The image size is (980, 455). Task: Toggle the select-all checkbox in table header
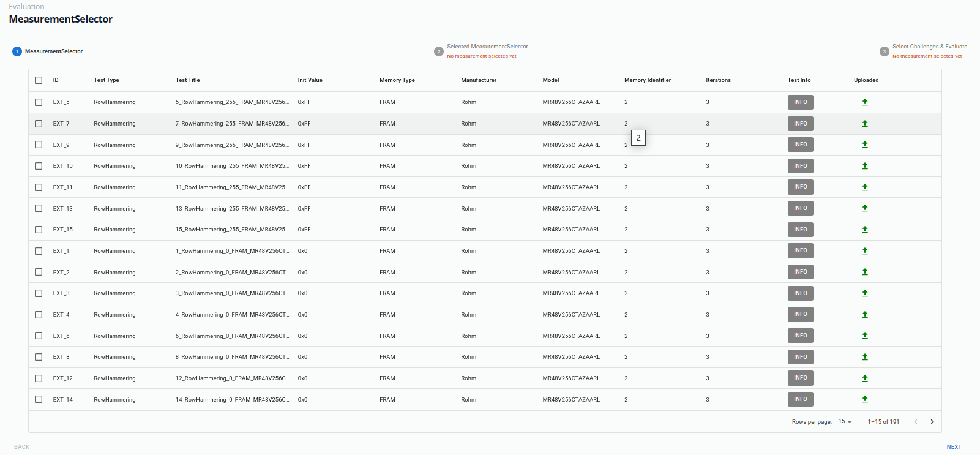point(39,80)
